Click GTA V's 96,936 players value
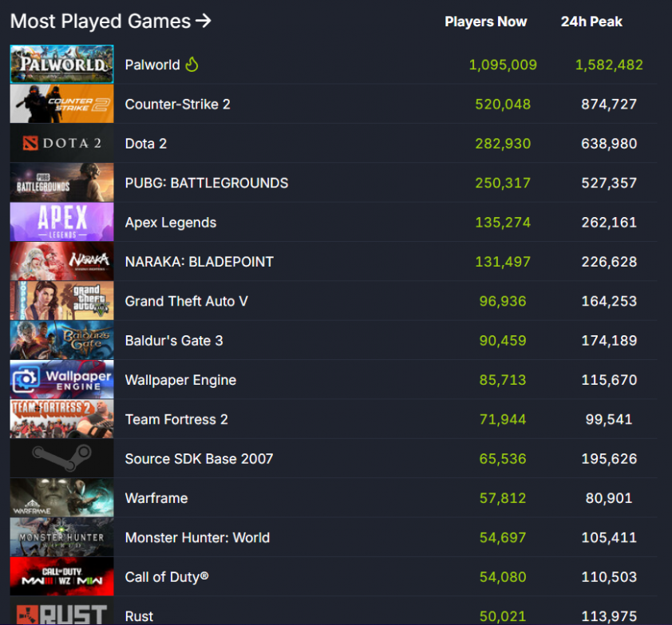 click(x=503, y=302)
